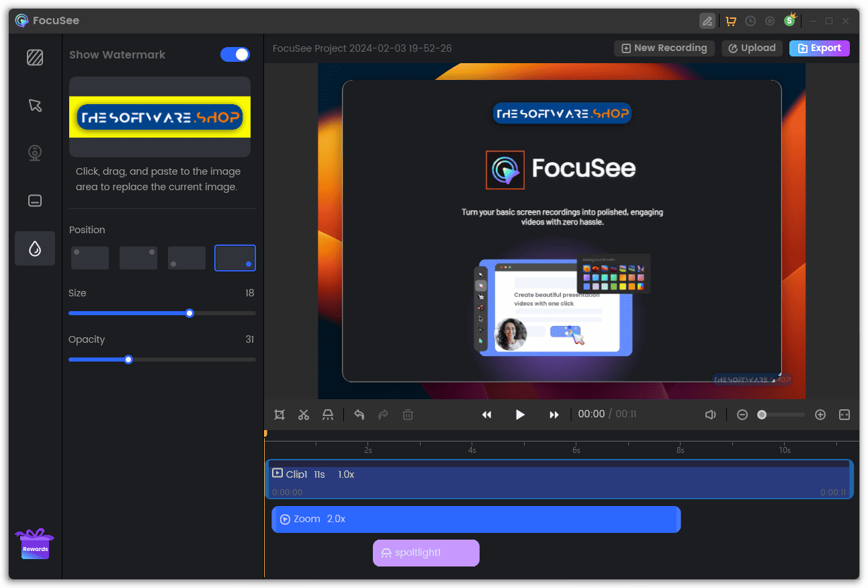The height and width of the screenshot is (588, 868).
Task: Open the history clock icon
Action: coord(750,22)
